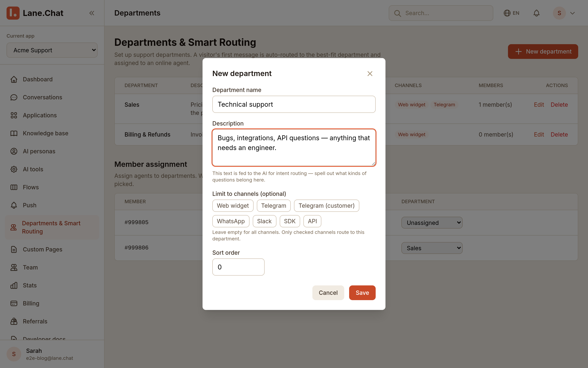Expand the user menu chevron in top bar

(x=572, y=13)
